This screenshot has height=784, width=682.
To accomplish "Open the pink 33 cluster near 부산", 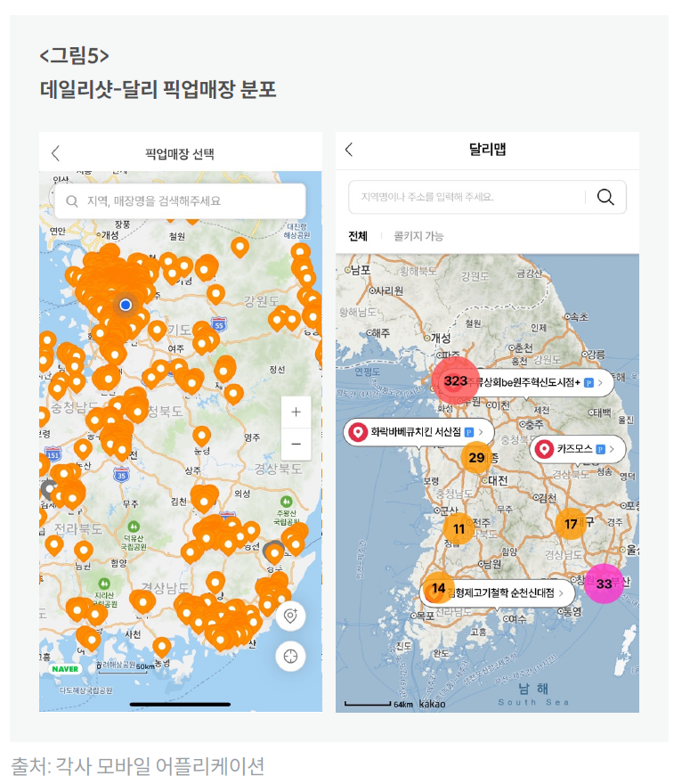I will tap(604, 584).
